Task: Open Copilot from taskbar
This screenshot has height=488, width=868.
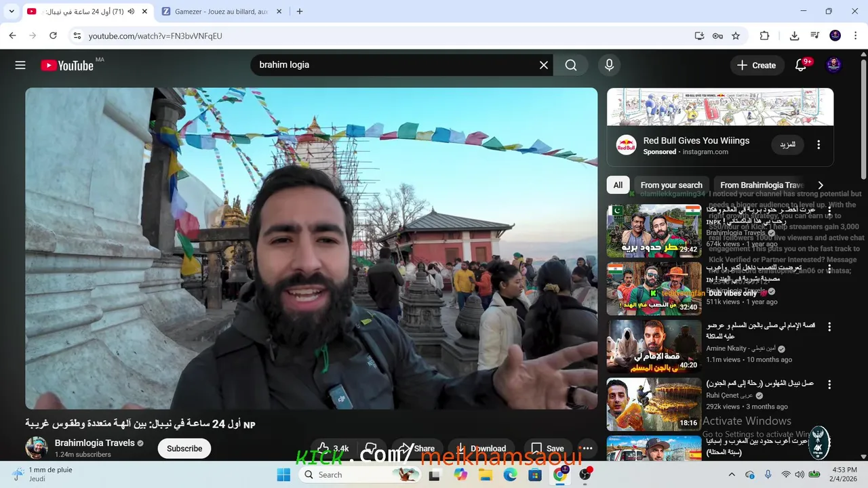Action: point(461,474)
